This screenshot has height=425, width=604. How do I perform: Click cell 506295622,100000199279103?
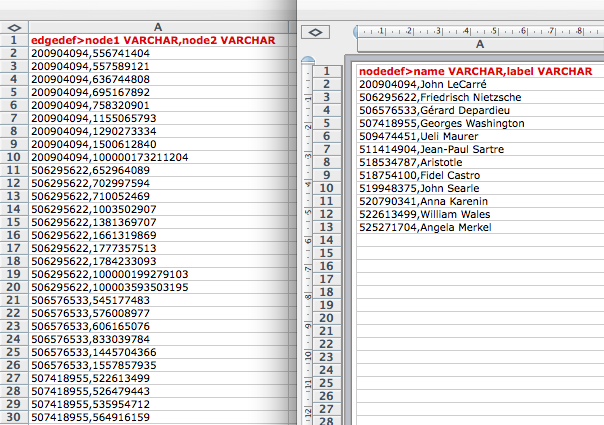tap(158, 274)
